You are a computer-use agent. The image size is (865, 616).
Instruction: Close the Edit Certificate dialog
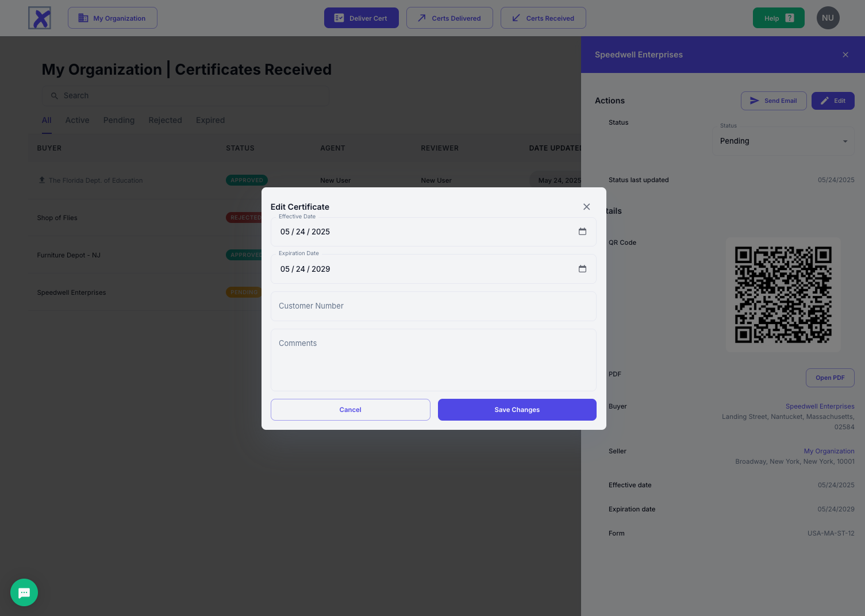point(586,207)
